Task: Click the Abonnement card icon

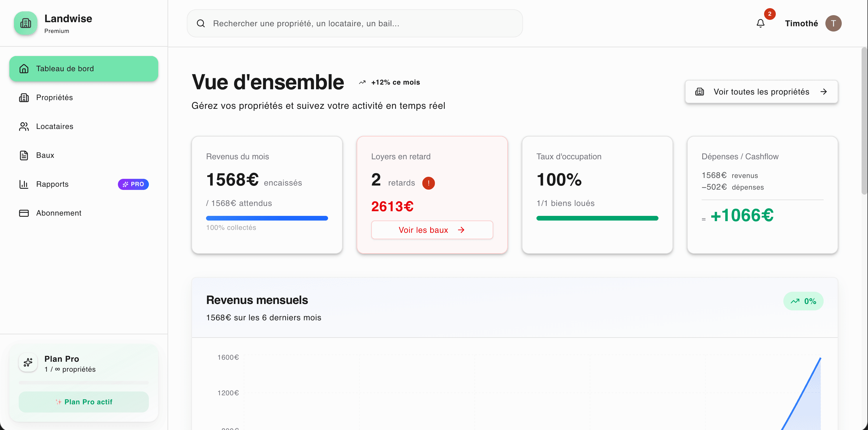Action: [24, 213]
